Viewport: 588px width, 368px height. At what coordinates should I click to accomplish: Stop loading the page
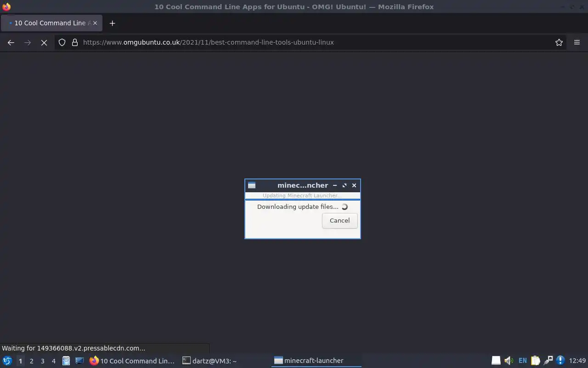point(44,42)
